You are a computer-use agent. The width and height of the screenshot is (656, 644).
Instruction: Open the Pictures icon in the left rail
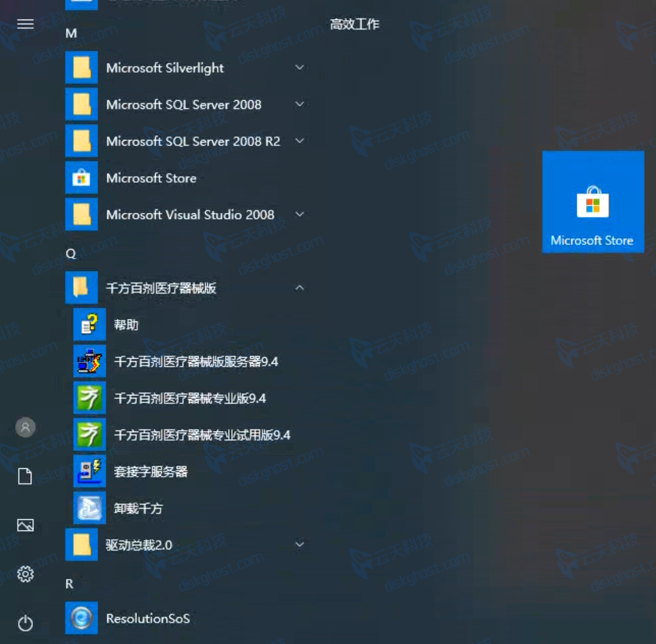tap(25, 525)
